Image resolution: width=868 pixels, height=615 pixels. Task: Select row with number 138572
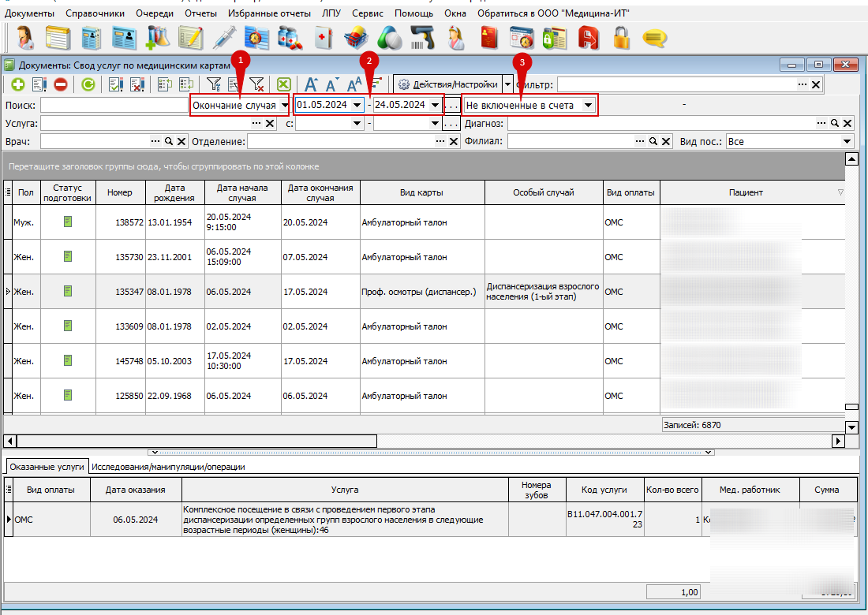(x=424, y=222)
